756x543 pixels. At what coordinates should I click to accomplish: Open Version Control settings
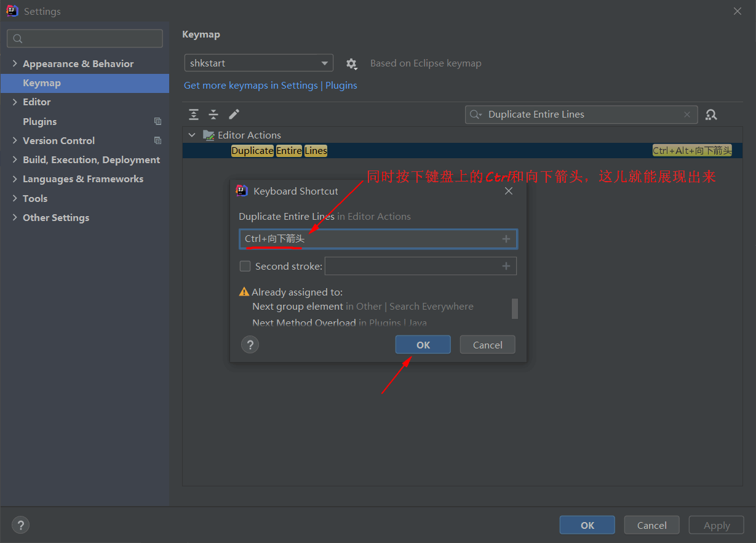pyautogui.click(x=58, y=141)
